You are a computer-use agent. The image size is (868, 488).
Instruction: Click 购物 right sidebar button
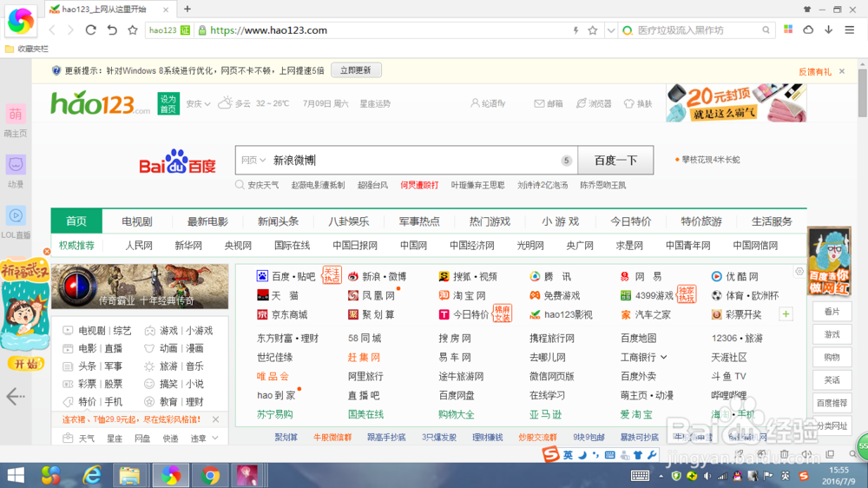(832, 357)
